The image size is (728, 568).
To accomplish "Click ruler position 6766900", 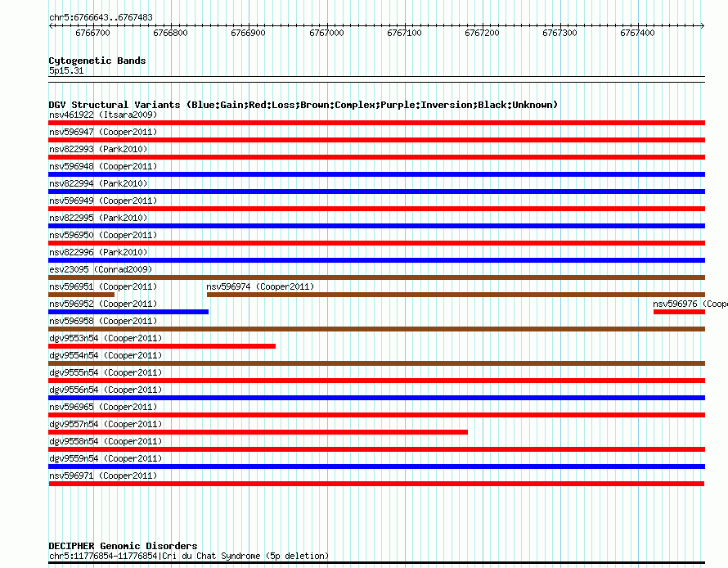I will [248, 33].
